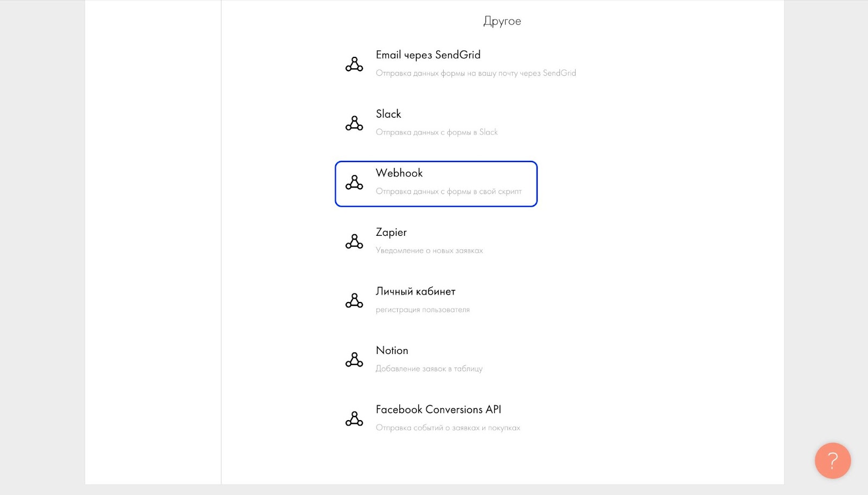Select the Notion integration
Screen dimensions: 868x495
point(392,350)
